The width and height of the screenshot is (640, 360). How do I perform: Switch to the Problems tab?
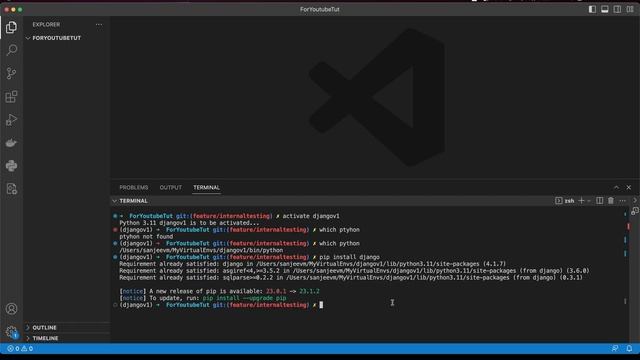[133, 187]
